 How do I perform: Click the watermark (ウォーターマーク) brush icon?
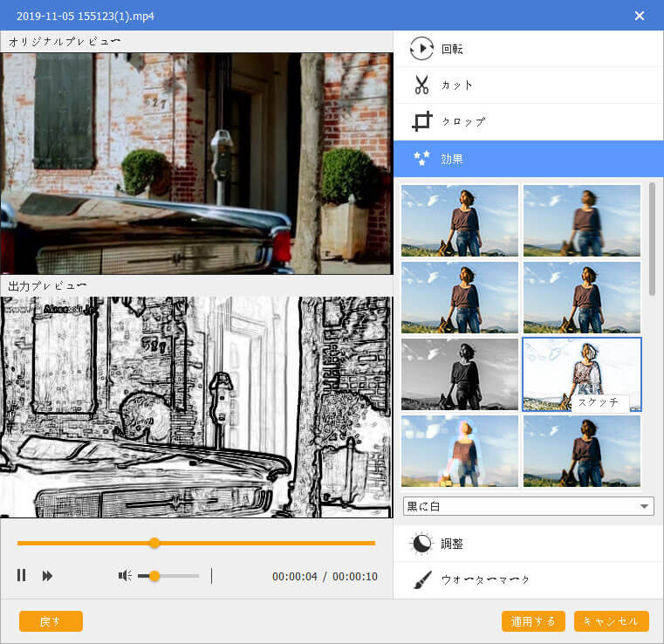click(x=421, y=579)
